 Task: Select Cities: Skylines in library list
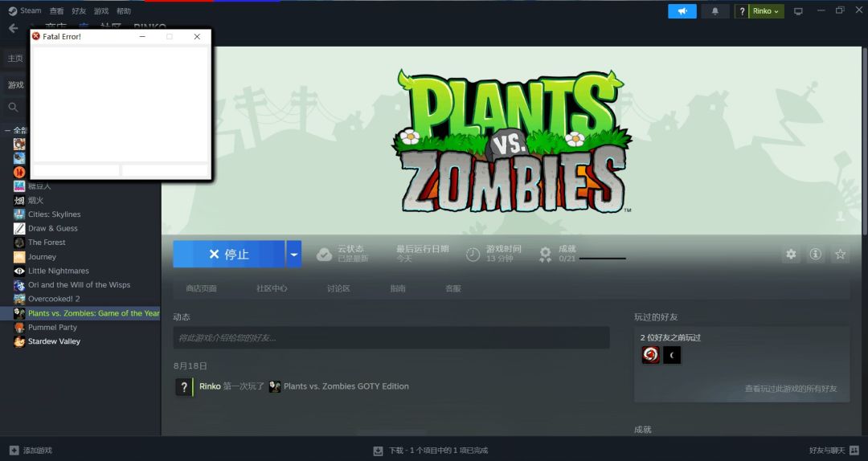tap(55, 214)
